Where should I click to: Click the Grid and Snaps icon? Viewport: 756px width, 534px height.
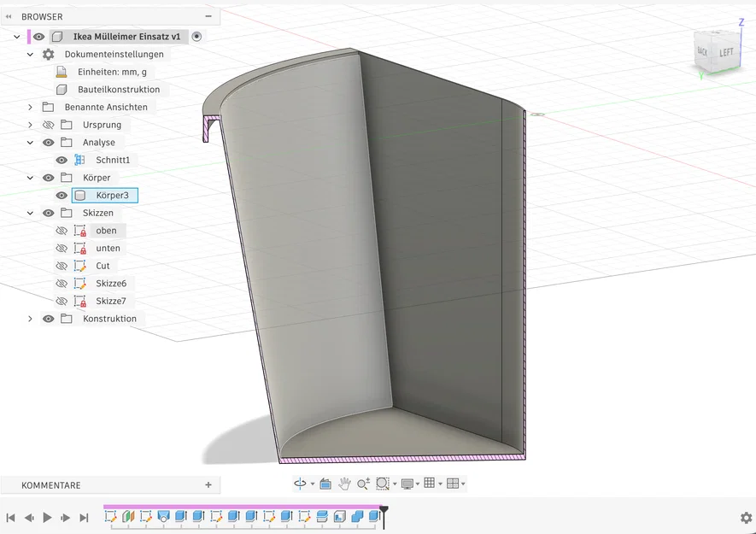[x=429, y=484]
